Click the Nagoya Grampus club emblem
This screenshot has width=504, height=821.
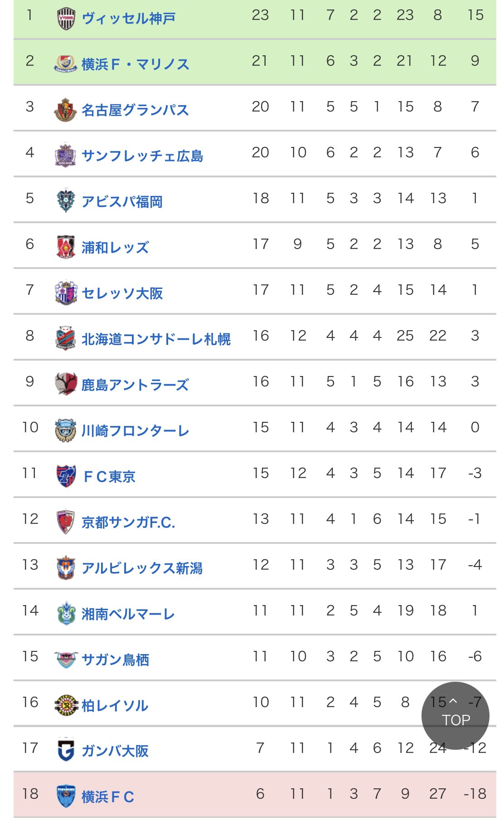66,110
